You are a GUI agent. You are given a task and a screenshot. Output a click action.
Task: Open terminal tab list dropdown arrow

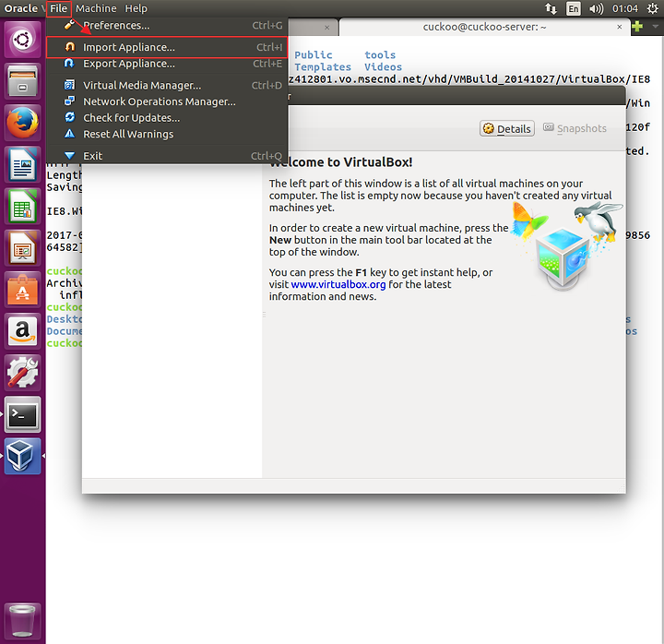[x=655, y=26]
